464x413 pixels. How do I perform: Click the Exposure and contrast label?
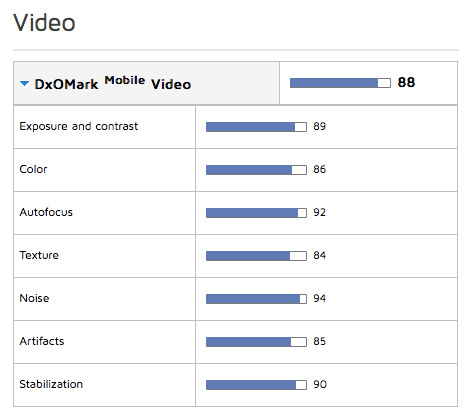click(x=79, y=126)
